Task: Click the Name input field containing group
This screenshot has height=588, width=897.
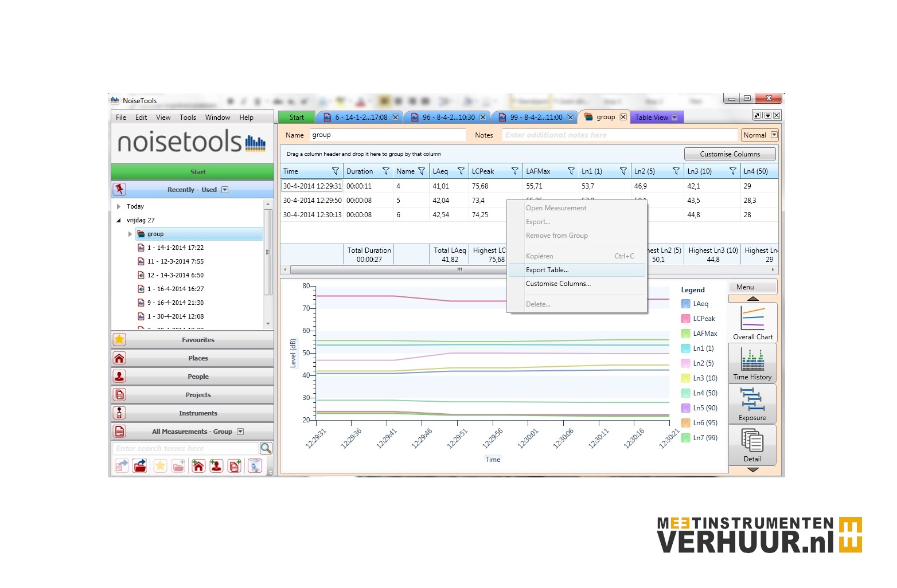Action: 388,135
